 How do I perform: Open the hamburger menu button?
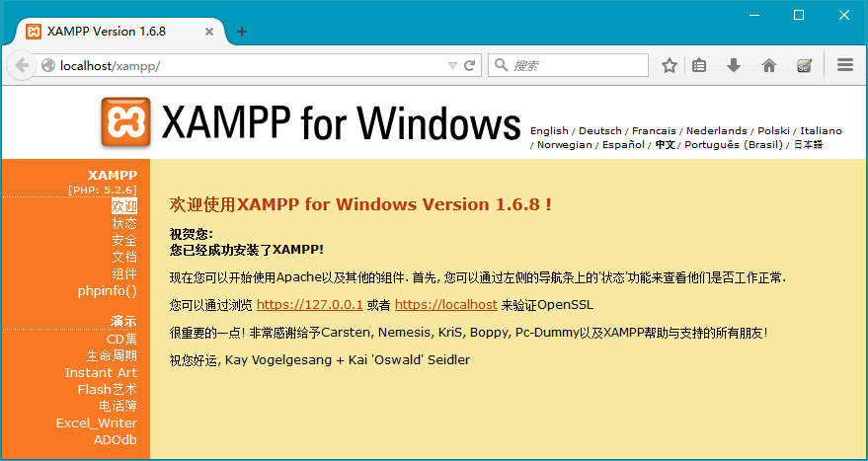(844, 66)
